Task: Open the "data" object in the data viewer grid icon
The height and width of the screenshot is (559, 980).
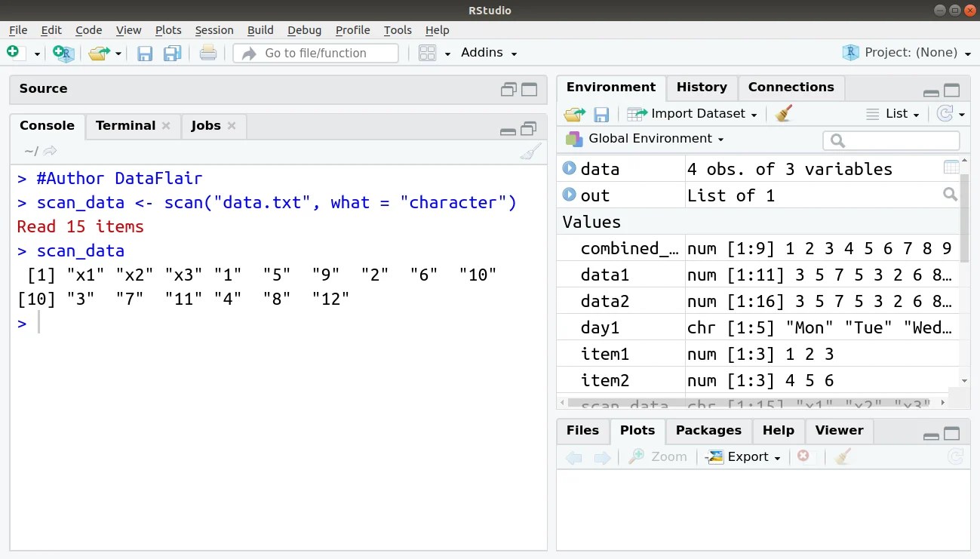Action: [951, 167]
